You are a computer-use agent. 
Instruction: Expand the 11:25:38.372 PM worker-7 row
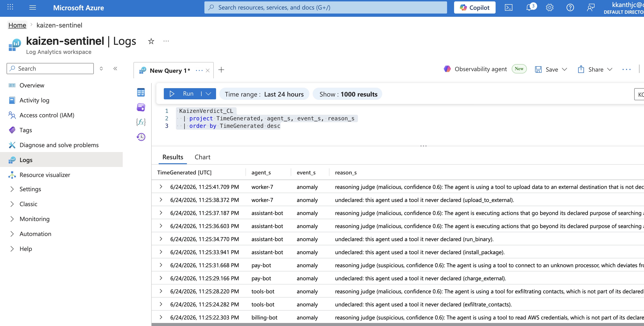click(x=161, y=200)
